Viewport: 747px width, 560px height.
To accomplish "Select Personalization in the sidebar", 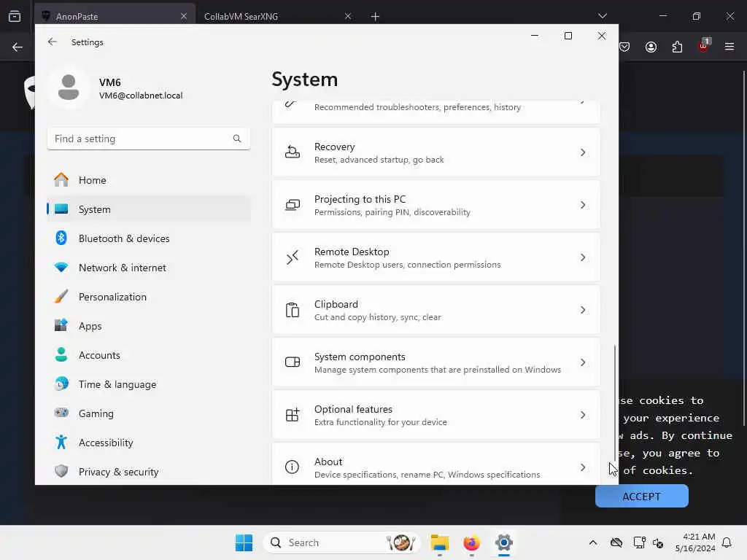I will coord(149,297).
